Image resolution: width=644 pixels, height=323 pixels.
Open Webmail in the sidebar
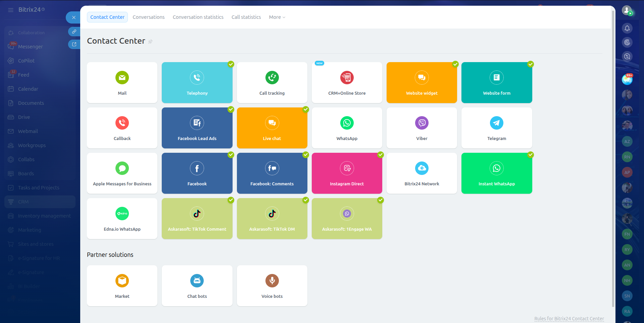[40, 131]
